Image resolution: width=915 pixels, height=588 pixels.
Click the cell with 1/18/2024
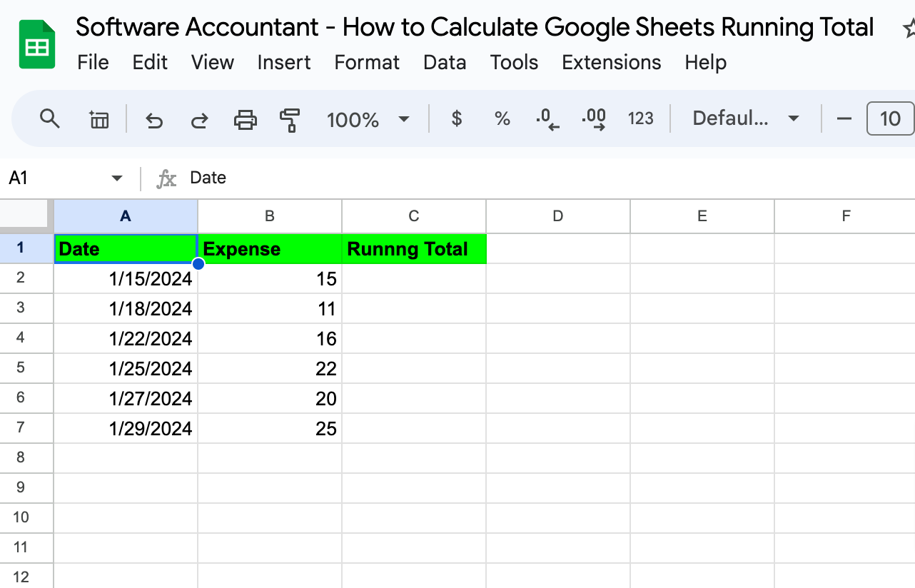[x=126, y=309]
